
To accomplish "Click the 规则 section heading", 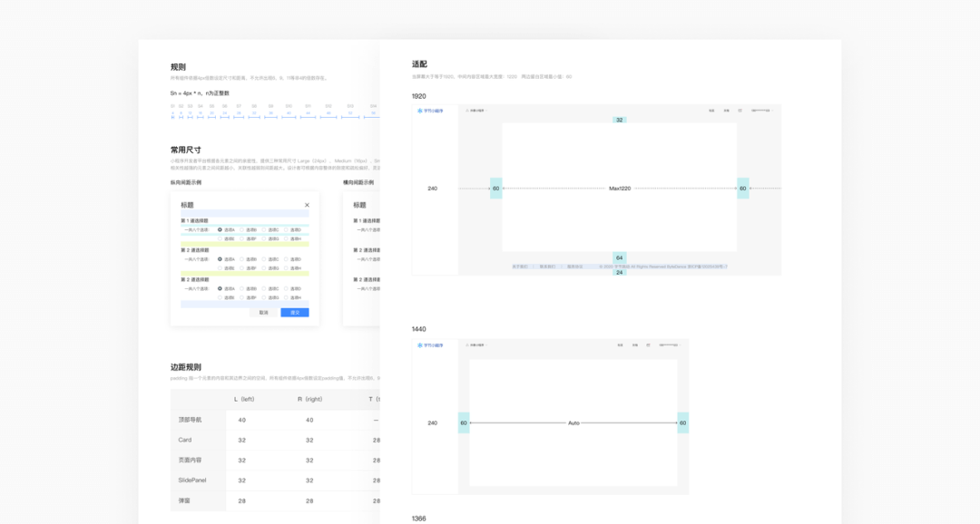I will tap(178, 67).
